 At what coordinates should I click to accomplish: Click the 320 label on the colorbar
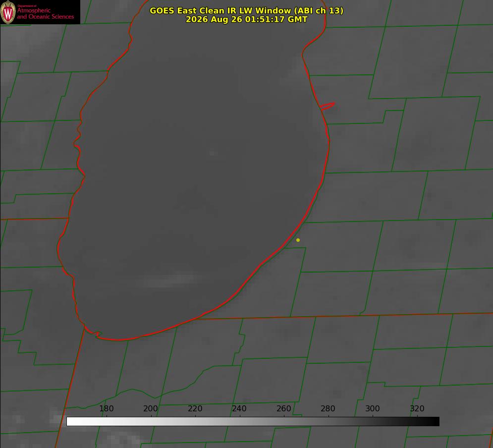pyautogui.click(x=417, y=408)
